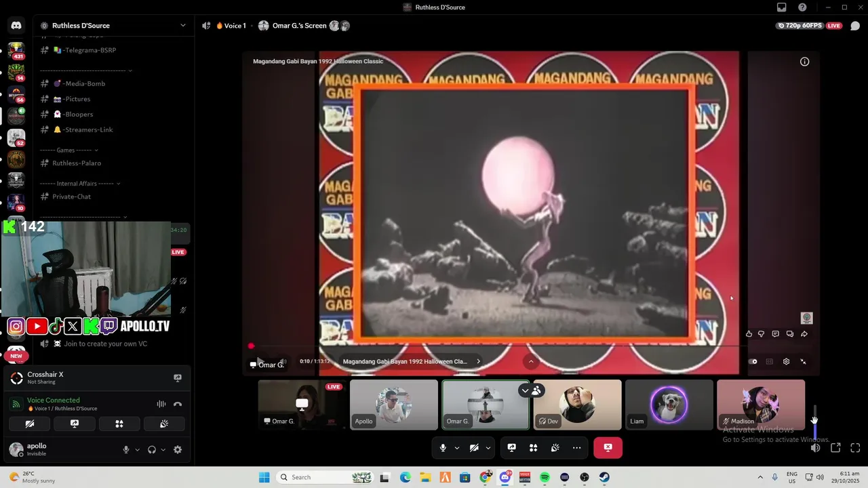Share your screen in call controls
The width and height of the screenshot is (868, 488).
[x=512, y=448]
